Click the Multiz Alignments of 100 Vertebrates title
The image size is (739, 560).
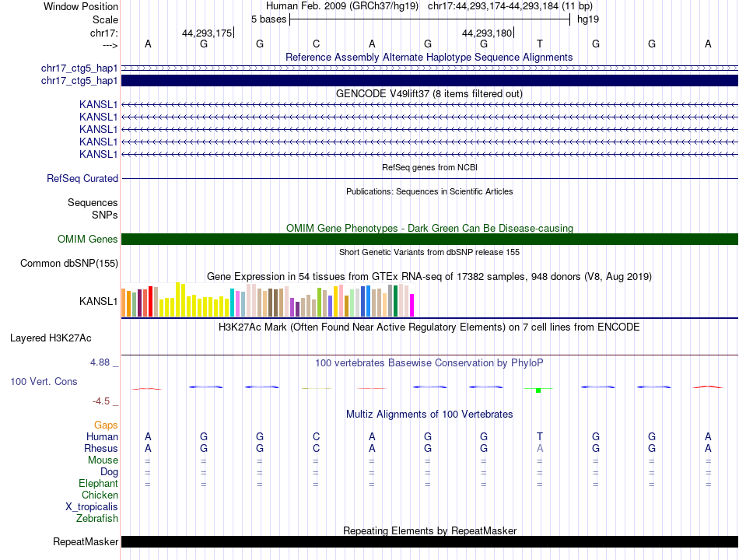coord(429,415)
